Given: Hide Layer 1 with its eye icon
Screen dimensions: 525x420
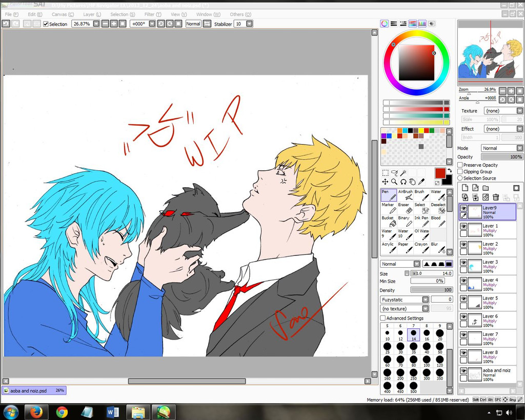Looking at the screenshot, I should (x=463, y=227).
